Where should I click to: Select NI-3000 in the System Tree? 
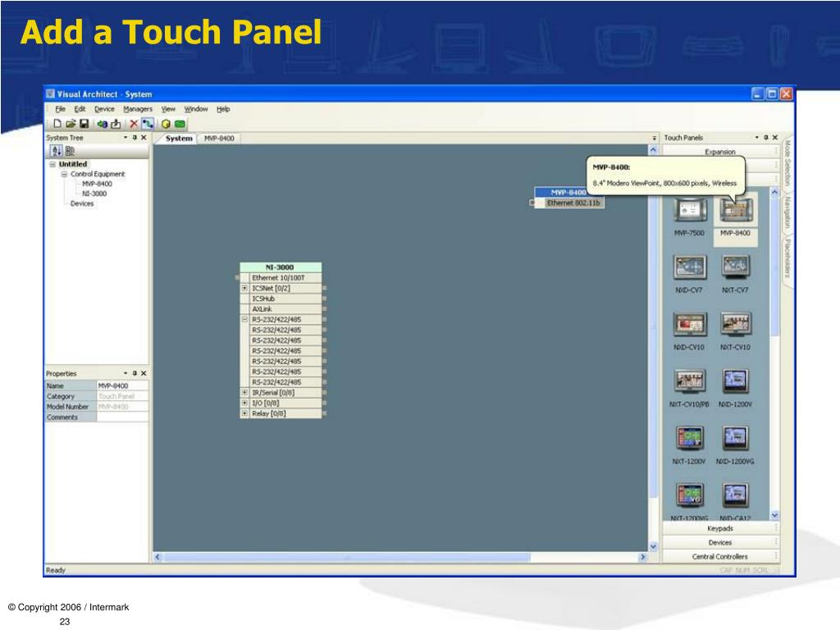[x=94, y=194]
